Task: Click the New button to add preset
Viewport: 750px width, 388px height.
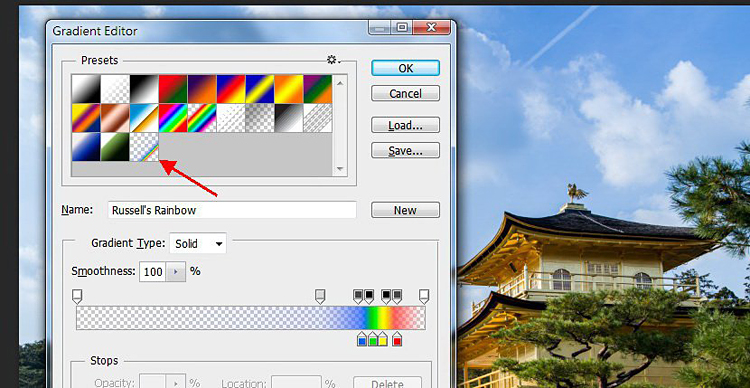Action: [406, 210]
